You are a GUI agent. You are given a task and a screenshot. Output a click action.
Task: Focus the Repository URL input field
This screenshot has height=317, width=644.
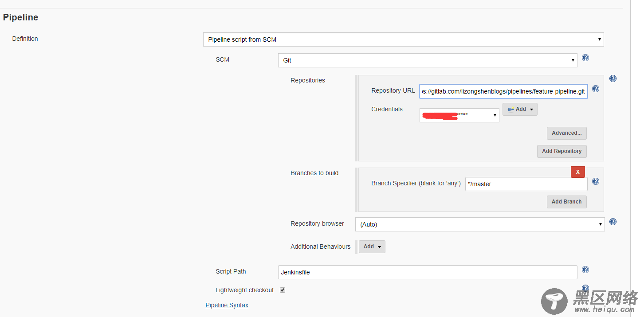[504, 91]
